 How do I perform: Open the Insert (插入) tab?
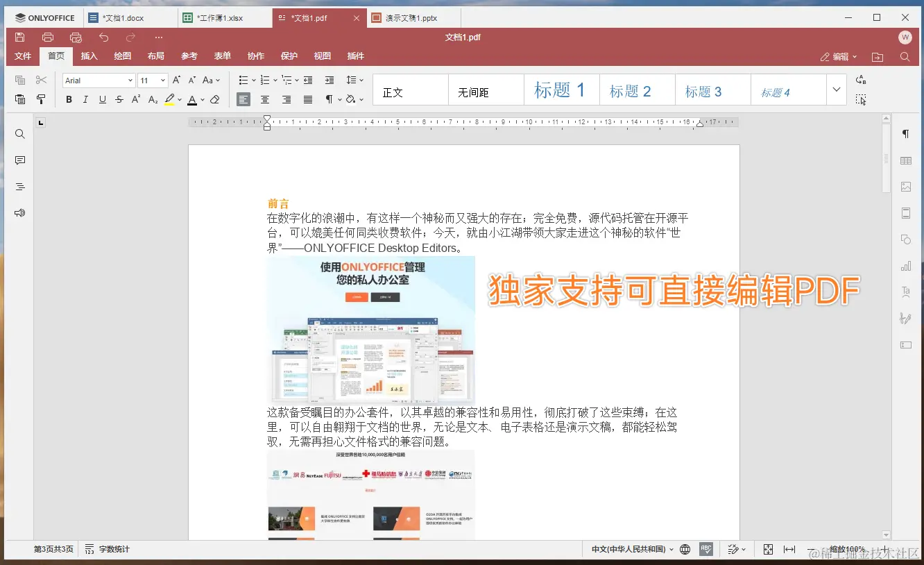[89, 56]
